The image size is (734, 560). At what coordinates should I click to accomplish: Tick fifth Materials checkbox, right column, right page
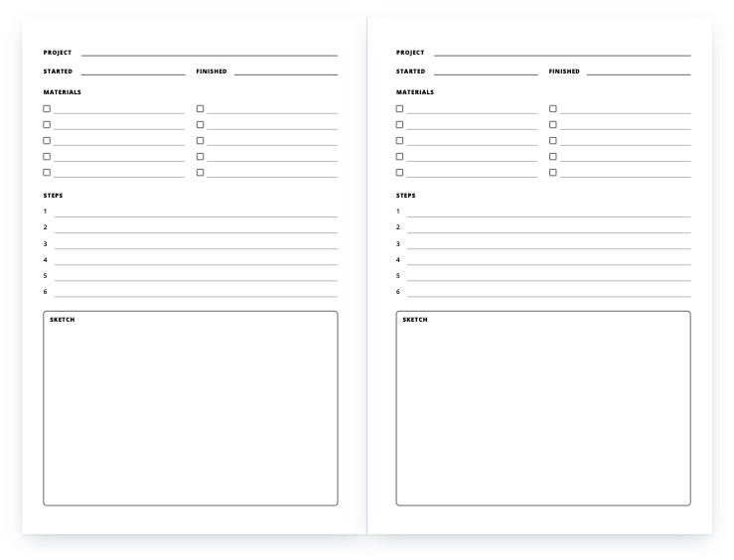[553, 172]
